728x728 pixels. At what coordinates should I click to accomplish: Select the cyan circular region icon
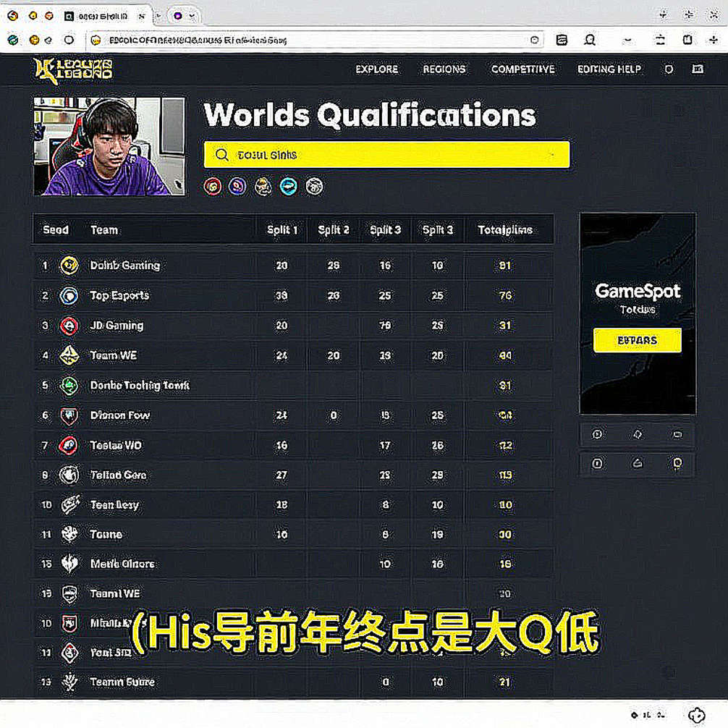(x=288, y=187)
